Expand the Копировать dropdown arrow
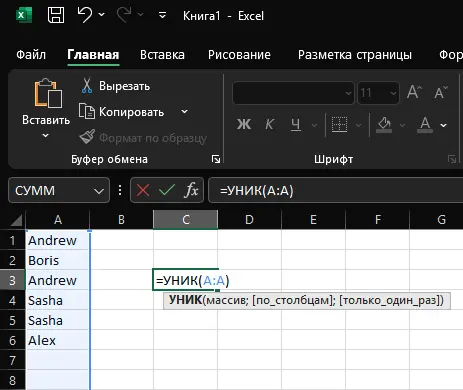 (x=184, y=112)
